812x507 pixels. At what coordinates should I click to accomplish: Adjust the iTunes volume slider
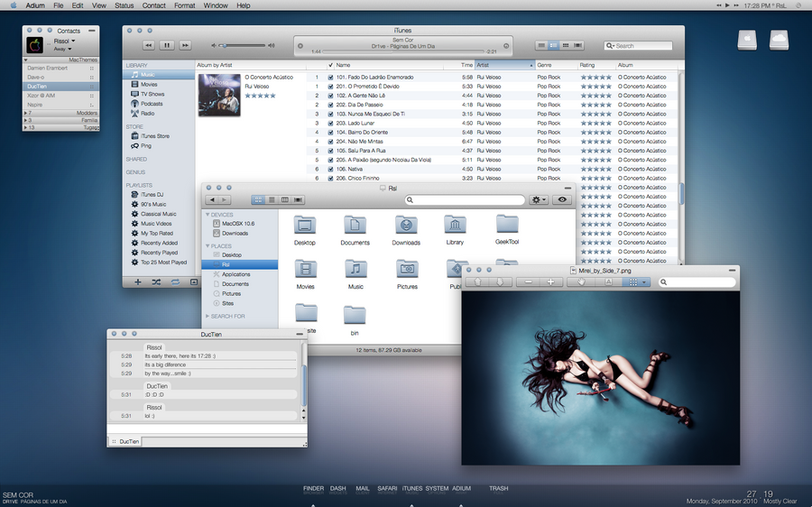click(x=244, y=46)
